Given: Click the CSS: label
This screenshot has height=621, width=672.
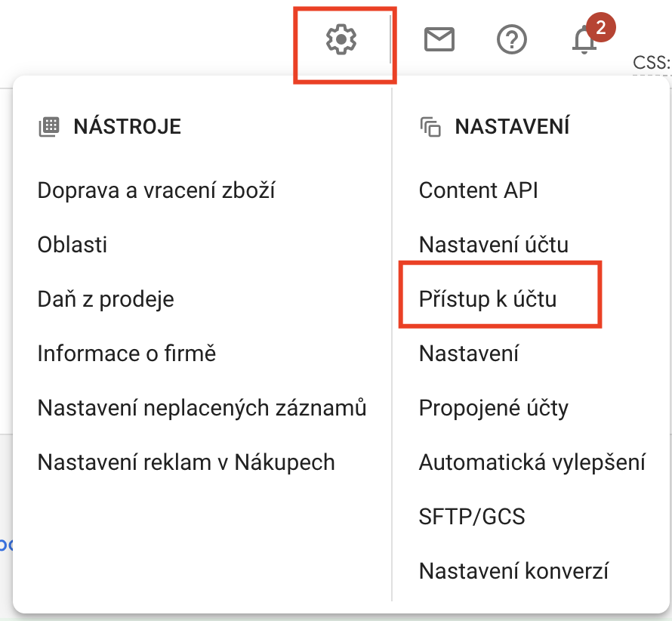Looking at the screenshot, I should click(652, 63).
